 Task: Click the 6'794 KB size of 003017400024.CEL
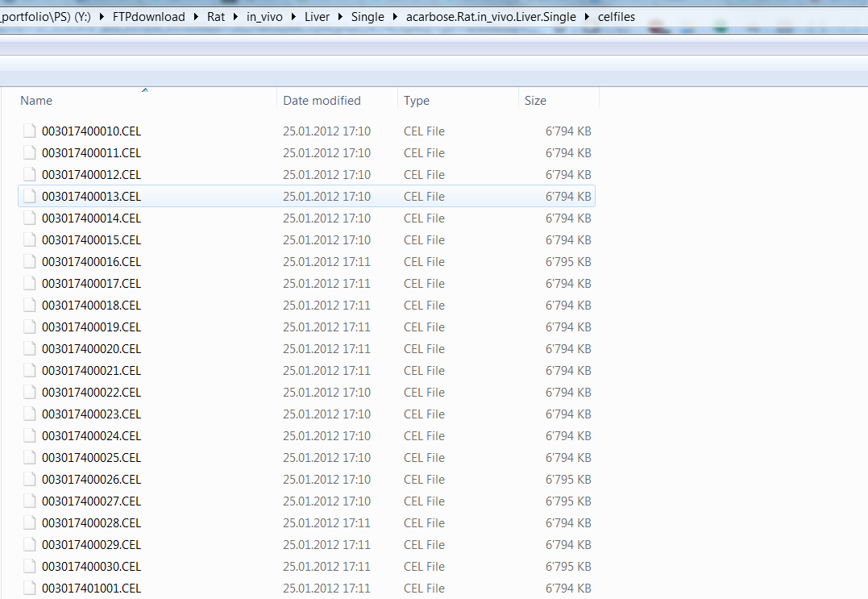point(568,435)
